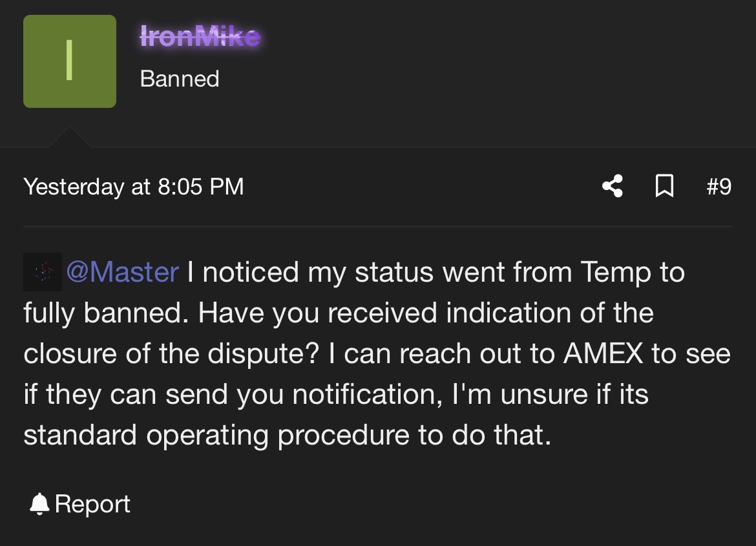Open the IronMike username profile link
Image resolution: width=756 pixels, height=546 pixels.
point(200,37)
